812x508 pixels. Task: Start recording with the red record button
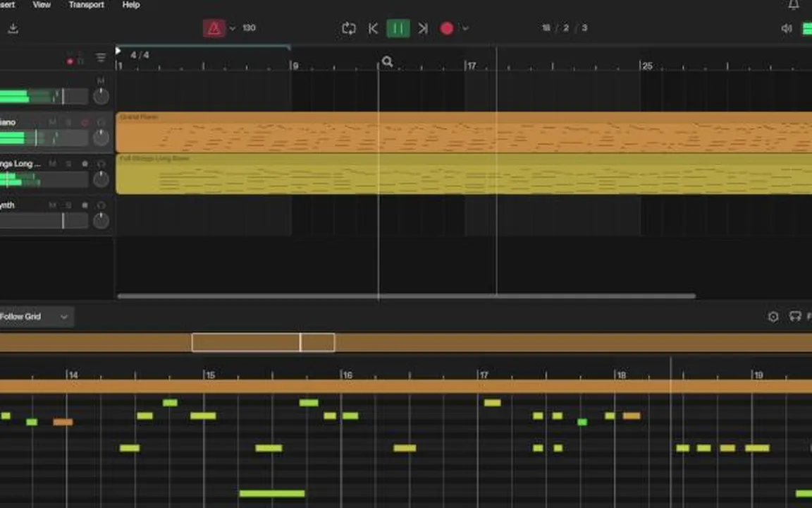(x=447, y=28)
